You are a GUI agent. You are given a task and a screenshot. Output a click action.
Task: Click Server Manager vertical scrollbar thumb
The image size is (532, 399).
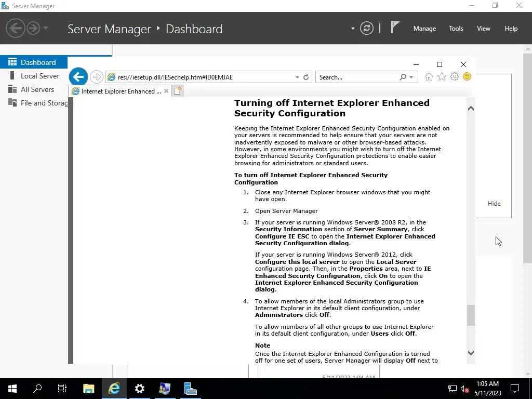[528, 158]
